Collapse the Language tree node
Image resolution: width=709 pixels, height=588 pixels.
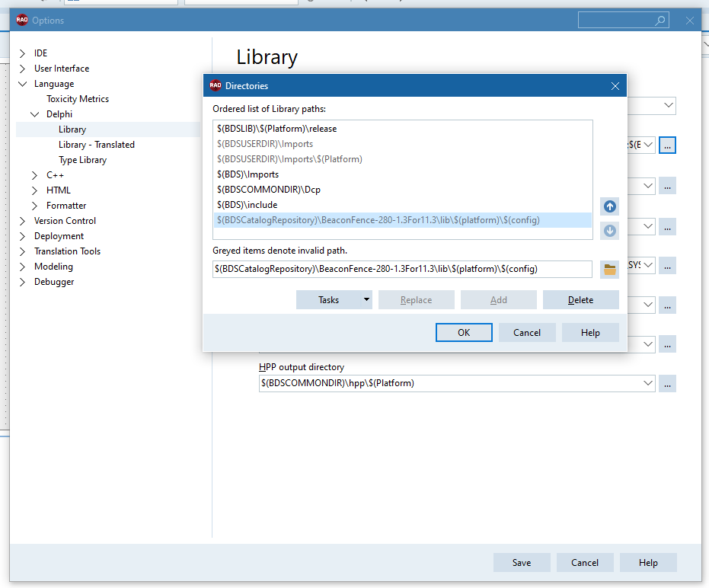22,84
